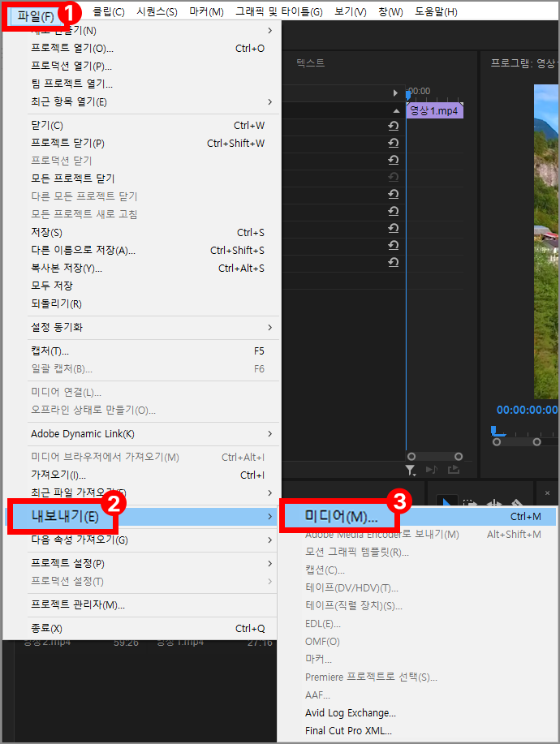Click the filter properties funnel icon
The width and height of the screenshot is (560, 744).
[x=411, y=470]
